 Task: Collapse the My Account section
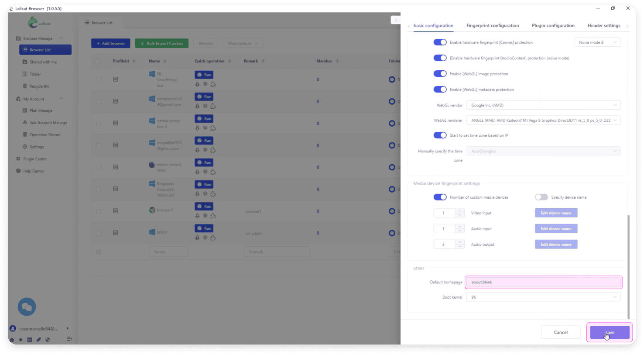[61, 99]
